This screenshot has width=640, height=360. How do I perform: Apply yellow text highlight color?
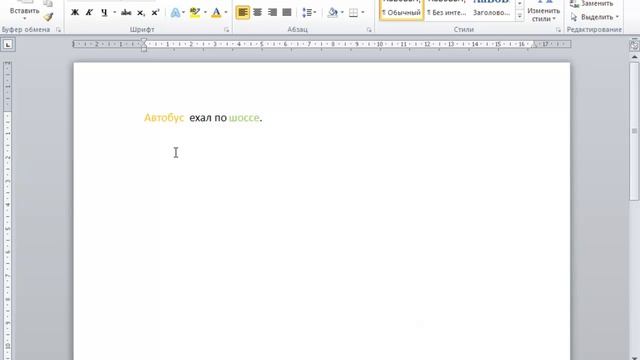195,13
